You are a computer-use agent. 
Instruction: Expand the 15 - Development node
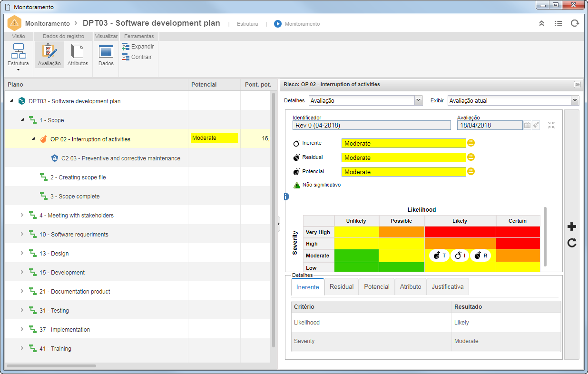point(22,272)
